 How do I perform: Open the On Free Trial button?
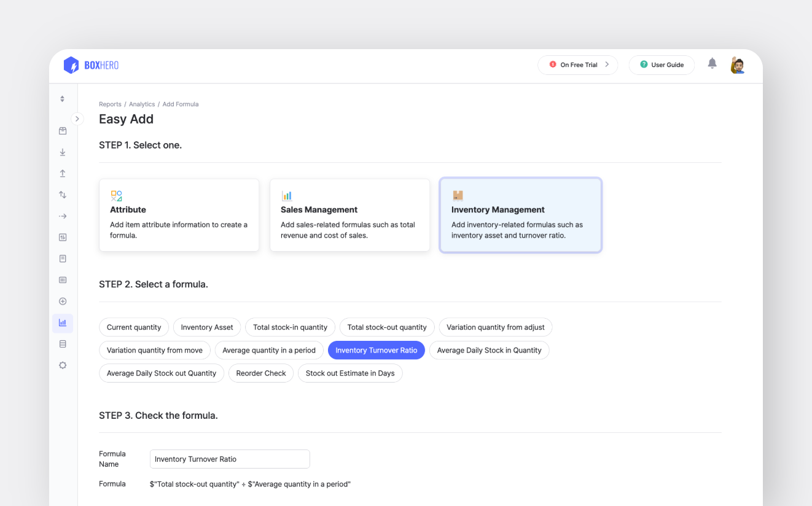pos(578,65)
